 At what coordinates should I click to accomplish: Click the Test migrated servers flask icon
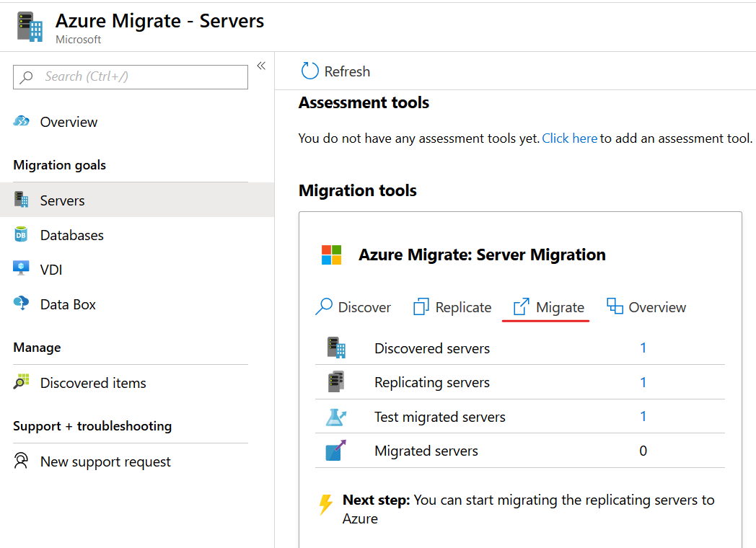336,417
